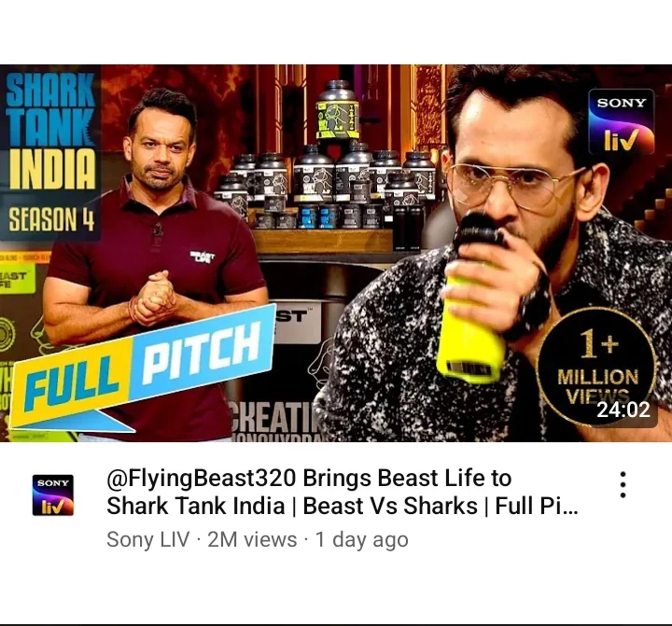672x626 pixels.
Task: Open the @FlyingBeast320 Brings Beast Life title
Action: [342, 492]
